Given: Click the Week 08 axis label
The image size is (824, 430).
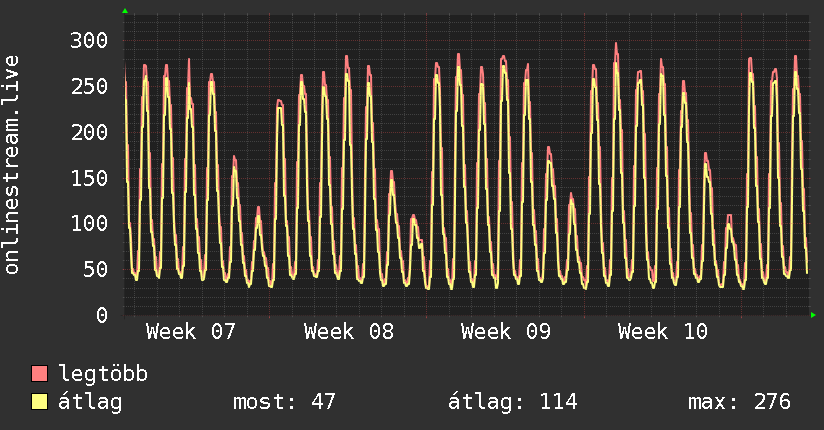Looking at the screenshot, I should pos(348,332).
